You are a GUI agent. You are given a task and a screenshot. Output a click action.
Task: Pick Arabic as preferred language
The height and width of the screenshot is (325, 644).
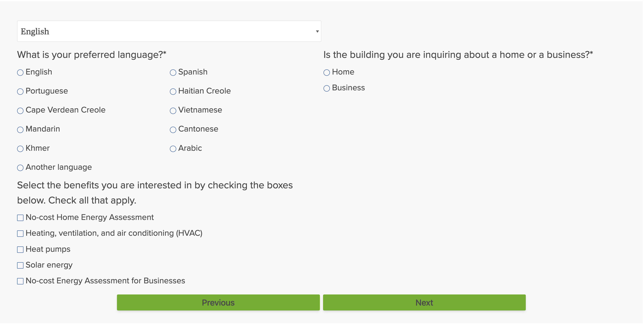[173, 149]
